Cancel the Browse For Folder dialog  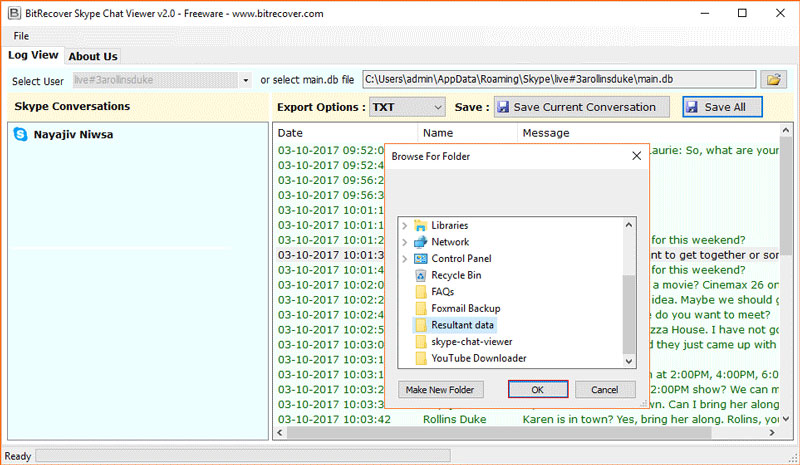click(605, 389)
